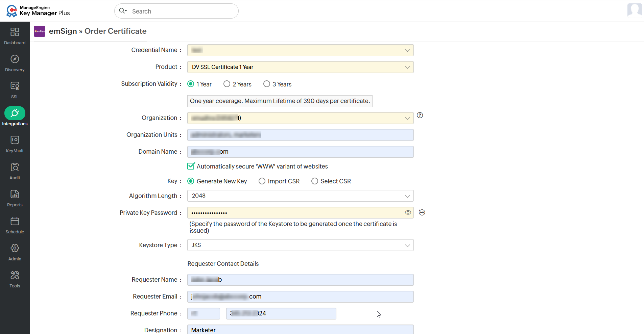Click the Requester Phone number field

pos(281,314)
